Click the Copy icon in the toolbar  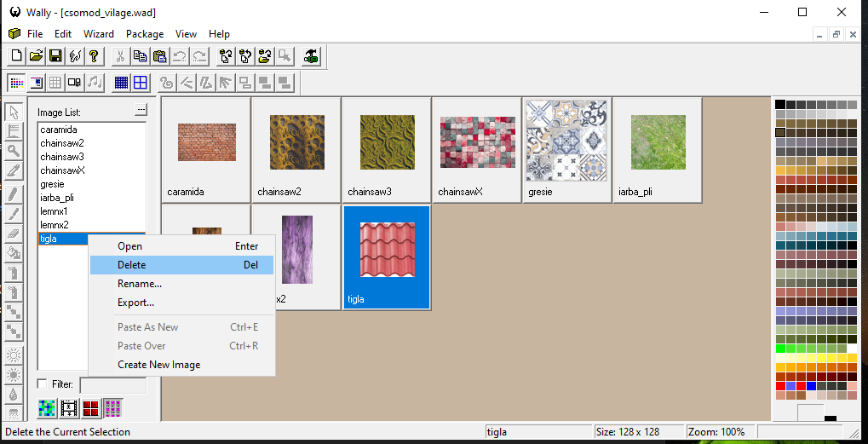pos(140,56)
